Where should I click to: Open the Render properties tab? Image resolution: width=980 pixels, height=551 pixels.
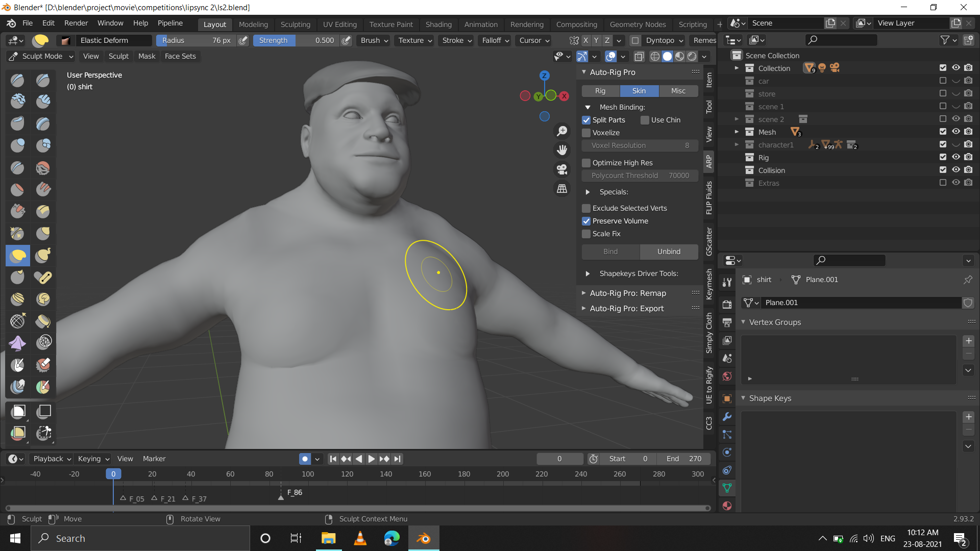(727, 305)
